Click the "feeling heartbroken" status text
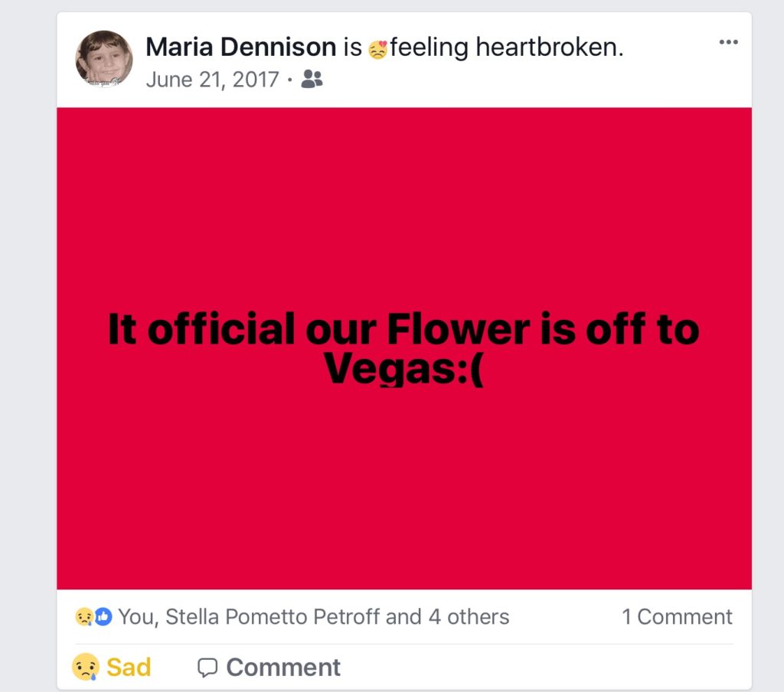The height and width of the screenshot is (692, 784). click(507, 47)
